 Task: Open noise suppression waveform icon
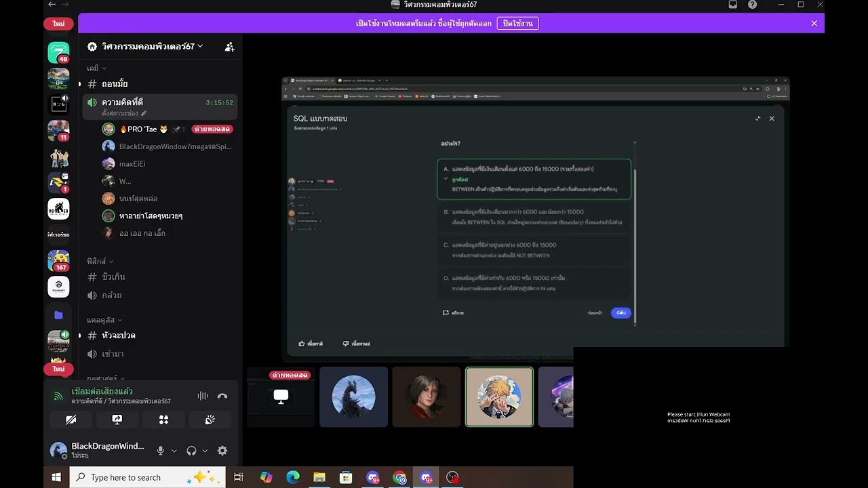203,396
